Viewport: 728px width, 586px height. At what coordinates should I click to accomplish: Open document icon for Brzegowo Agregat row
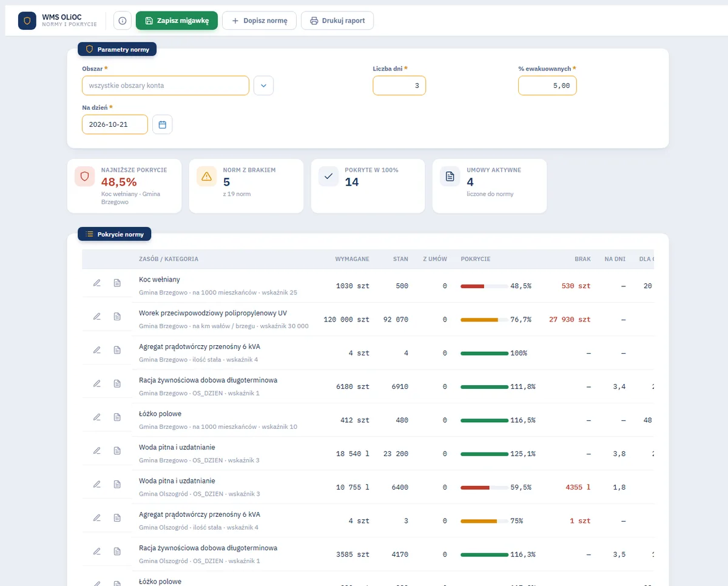[117, 350]
